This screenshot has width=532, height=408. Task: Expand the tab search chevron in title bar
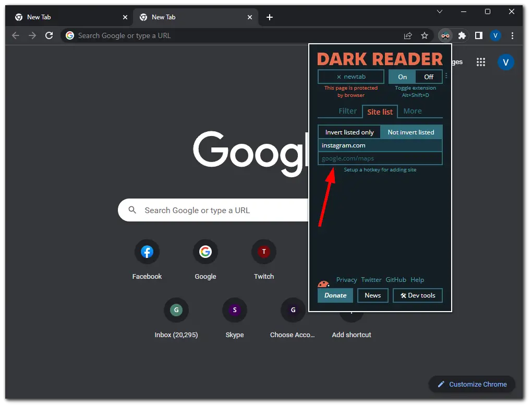[439, 11]
